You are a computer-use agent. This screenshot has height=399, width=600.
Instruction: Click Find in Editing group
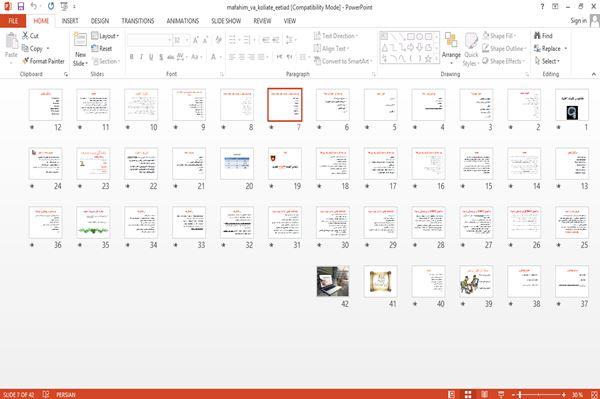pos(543,36)
